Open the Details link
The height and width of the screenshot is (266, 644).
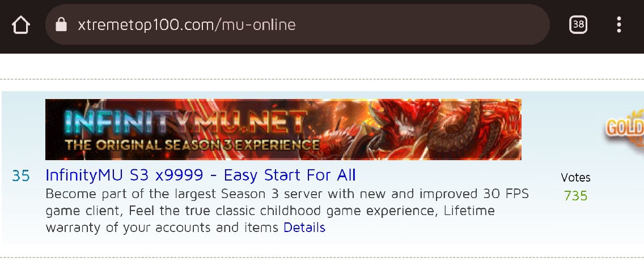coord(304,227)
